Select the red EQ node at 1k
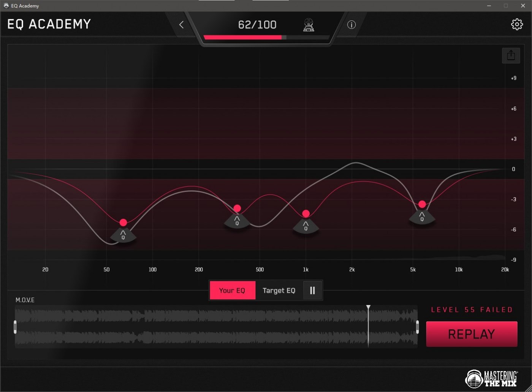The width and height of the screenshot is (532, 392). click(306, 214)
